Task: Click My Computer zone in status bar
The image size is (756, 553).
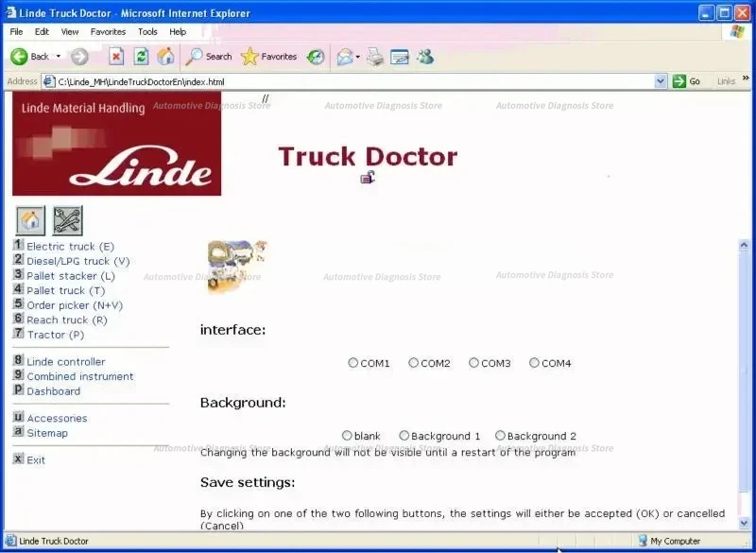Action: tap(669, 541)
